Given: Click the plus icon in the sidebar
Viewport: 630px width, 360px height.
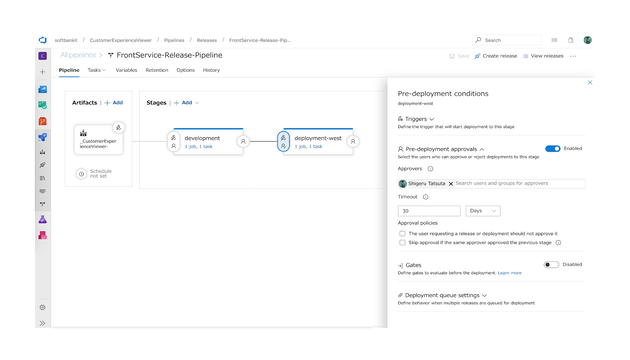Looking at the screenshot, I should pyautogui.click(x=43, y=72).
